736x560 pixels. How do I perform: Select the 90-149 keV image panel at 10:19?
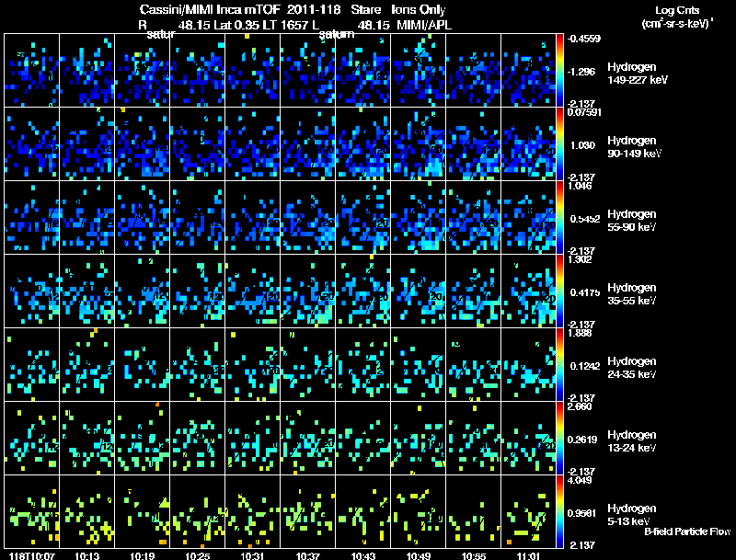[x=143, y=144]
